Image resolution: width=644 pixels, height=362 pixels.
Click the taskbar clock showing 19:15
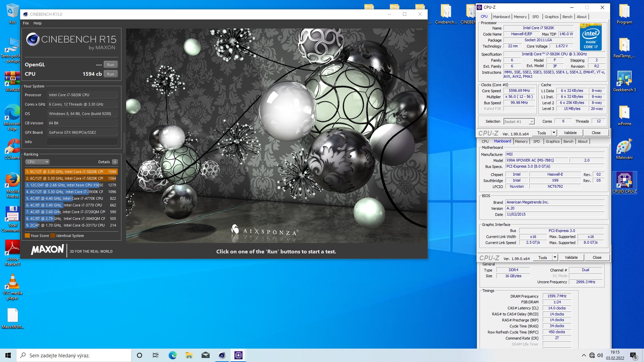[615, 355]
